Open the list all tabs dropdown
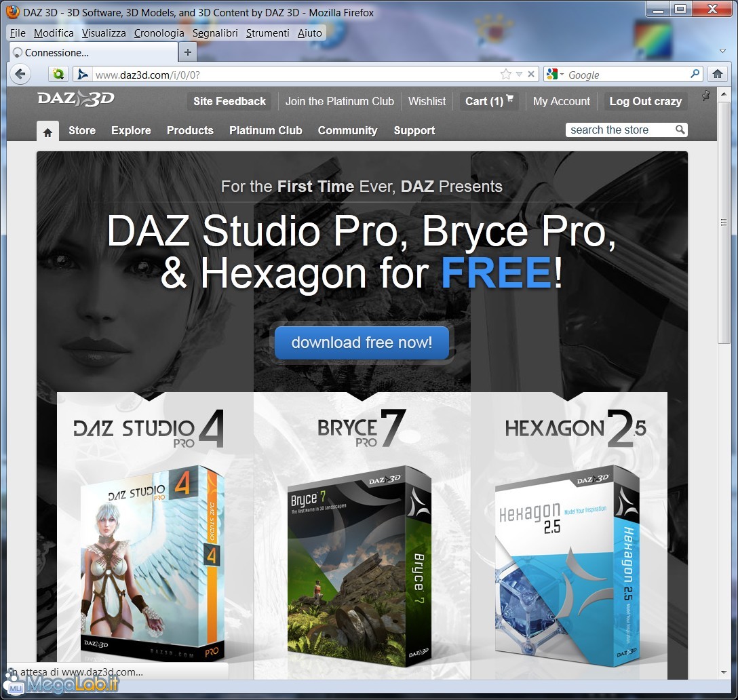This screenshot has width=738, height=700. coord(722,52)
